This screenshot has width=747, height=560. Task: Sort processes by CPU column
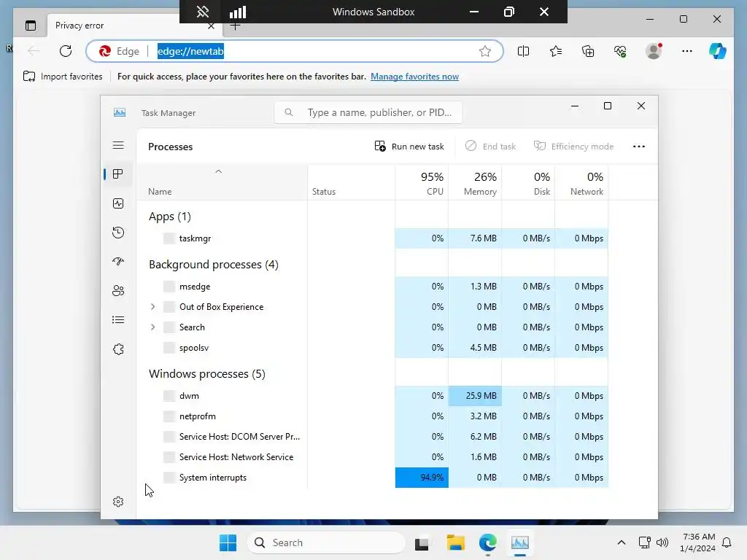(422, 183)
